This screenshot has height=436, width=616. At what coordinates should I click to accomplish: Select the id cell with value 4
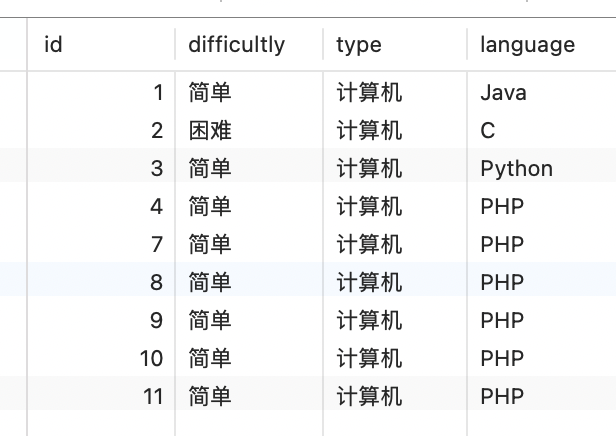101,206
